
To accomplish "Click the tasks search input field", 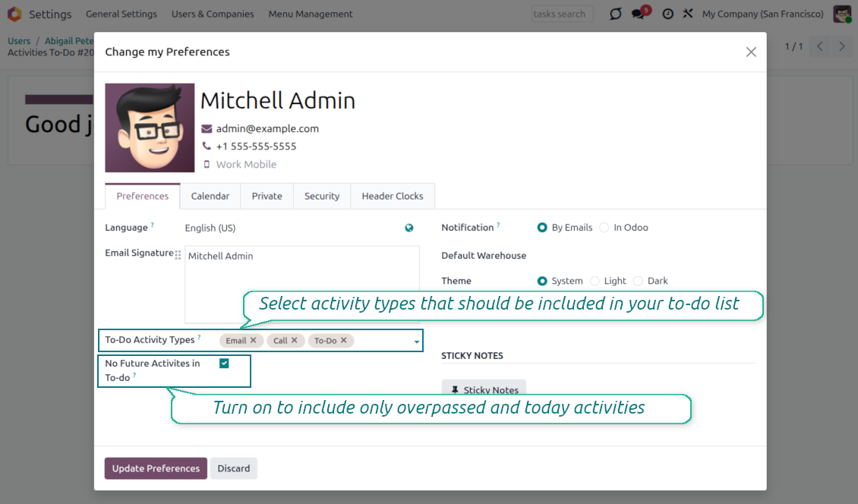I will [562, 13].
